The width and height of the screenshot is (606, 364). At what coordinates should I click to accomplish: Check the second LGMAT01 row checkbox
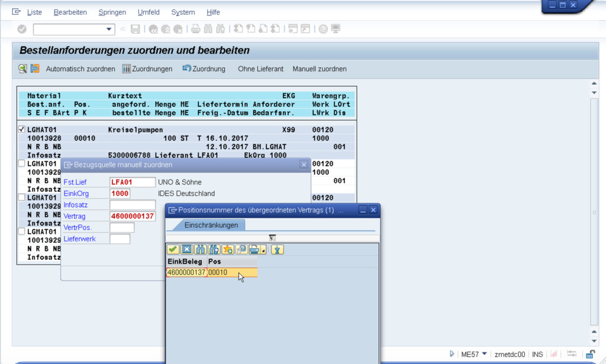(22, 163)
